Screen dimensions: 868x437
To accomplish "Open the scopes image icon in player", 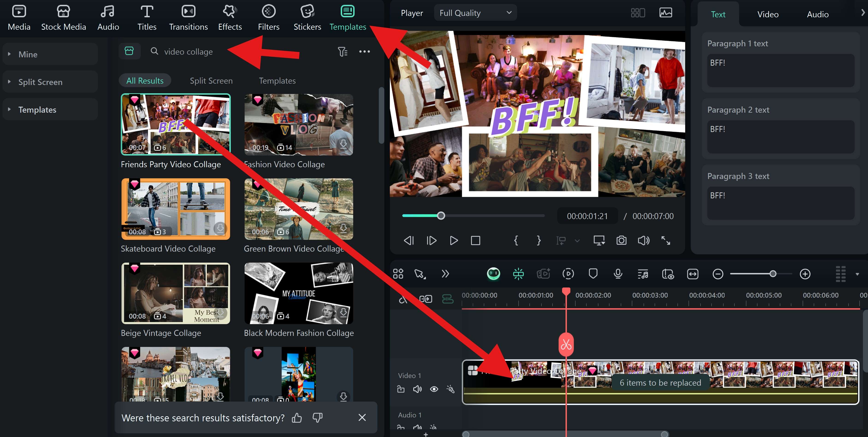I will [666, 13].
